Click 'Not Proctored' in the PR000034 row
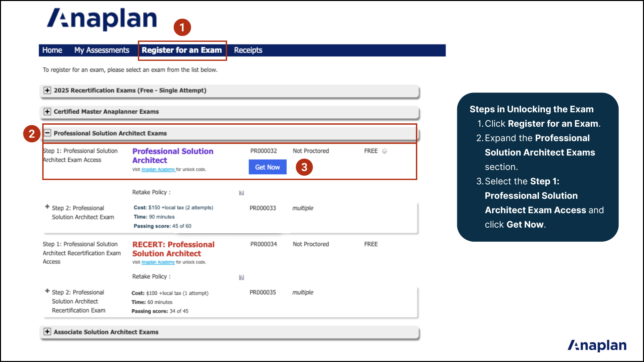Image resolution: width=644 pixels, height=362 pixels. (311, 244)
